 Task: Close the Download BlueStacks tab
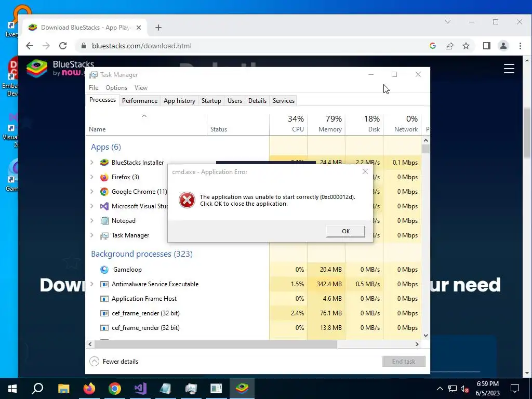138,28
